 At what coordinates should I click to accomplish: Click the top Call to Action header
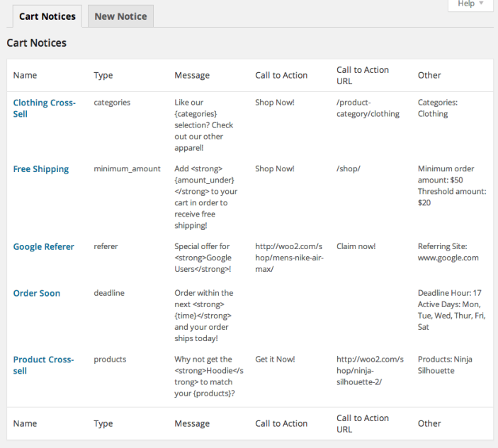pos(281,75)
